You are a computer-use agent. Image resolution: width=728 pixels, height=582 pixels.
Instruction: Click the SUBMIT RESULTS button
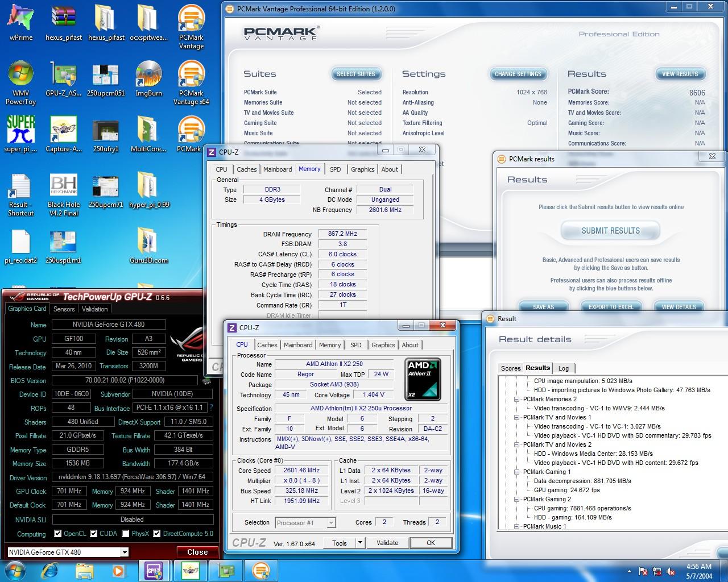coord(610,231)
